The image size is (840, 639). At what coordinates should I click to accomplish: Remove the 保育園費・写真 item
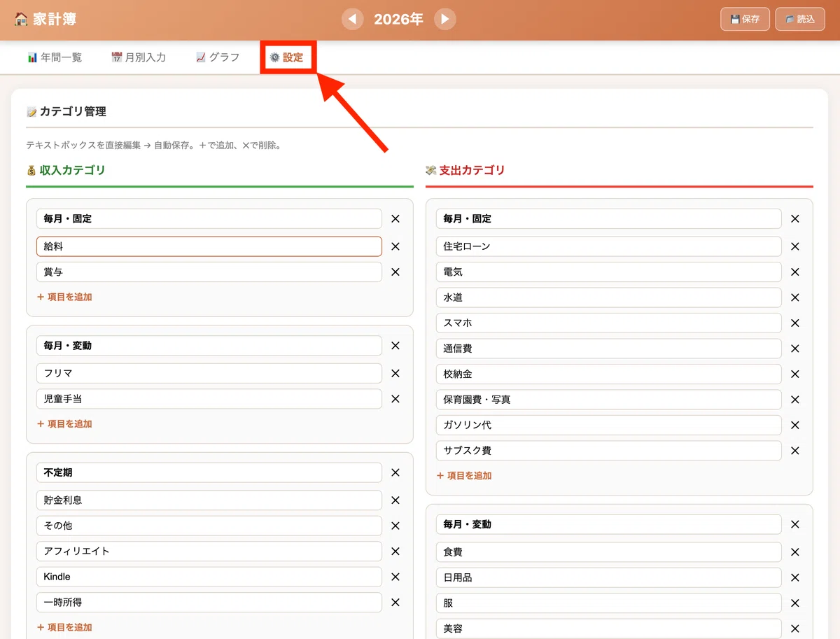pos(795,400)
